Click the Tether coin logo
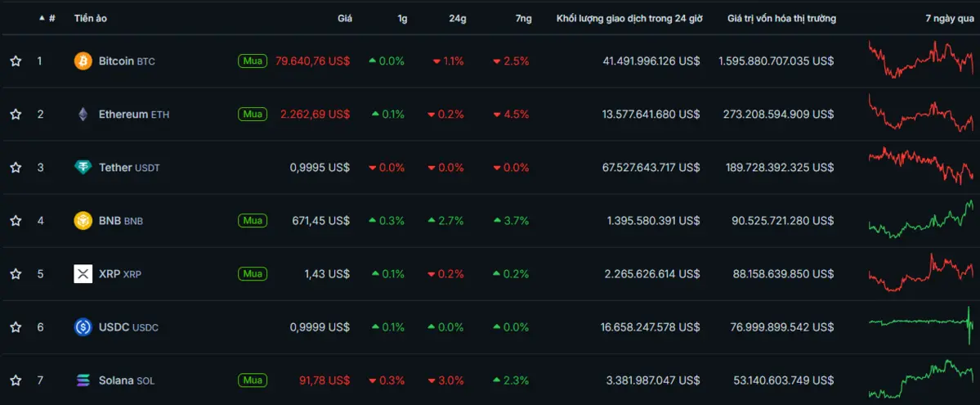The height and width of the screenshot is (405, 980). point(83,168)
